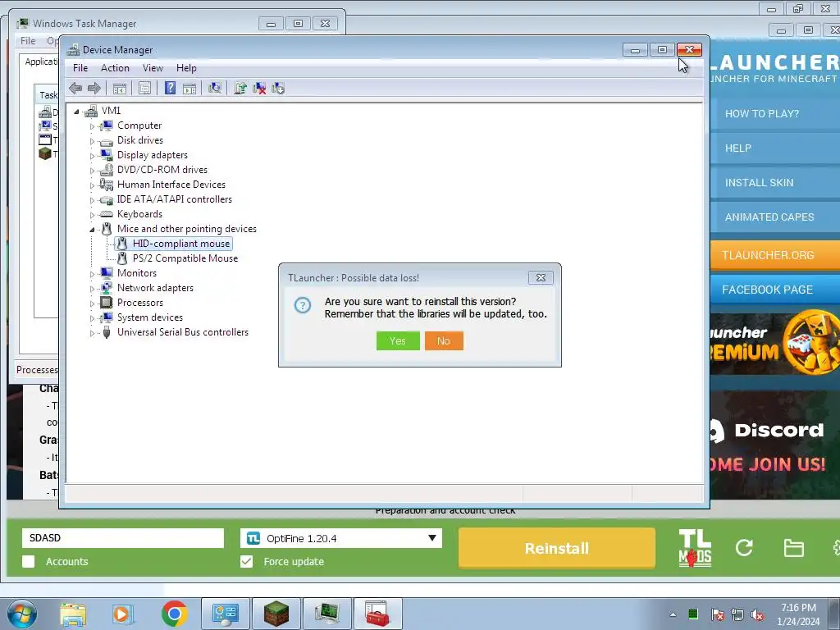
Task: Click the green CPU usage tray icon
Action: [x=692, y=614]
